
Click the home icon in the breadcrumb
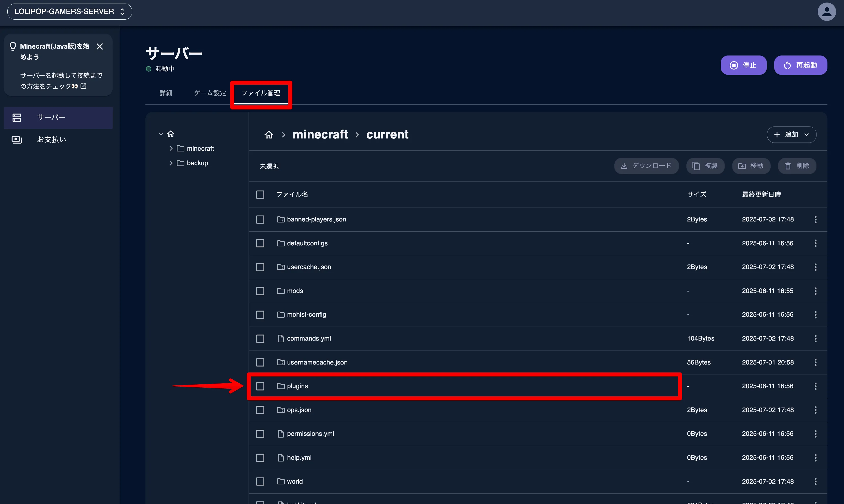point(269,135)
